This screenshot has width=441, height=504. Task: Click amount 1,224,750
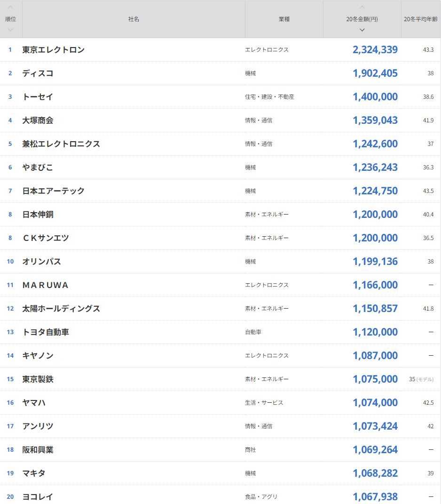375,191
